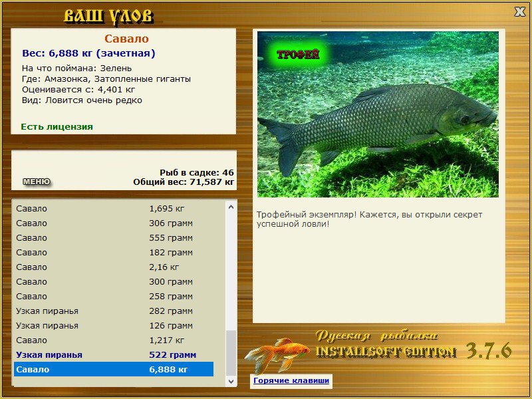Click the Есть лицензия label
This screenshot has height=399, width=532.
[x=57, y=126]
